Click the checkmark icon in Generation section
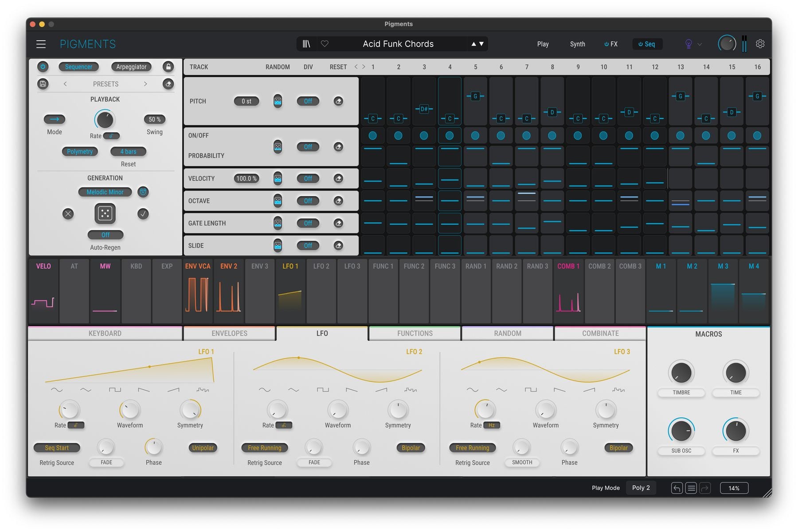This screenshot has height=532, width=798. [x=143, y=214]
